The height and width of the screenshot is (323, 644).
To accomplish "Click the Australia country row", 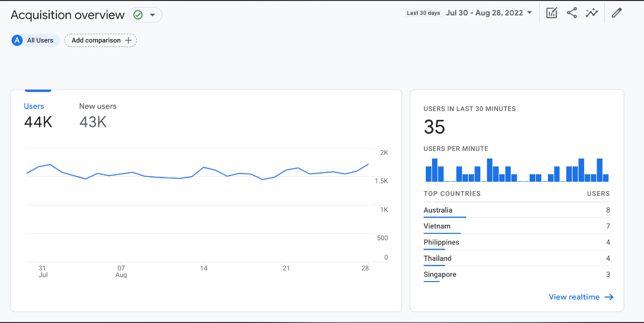I will [x=516, y=210].
